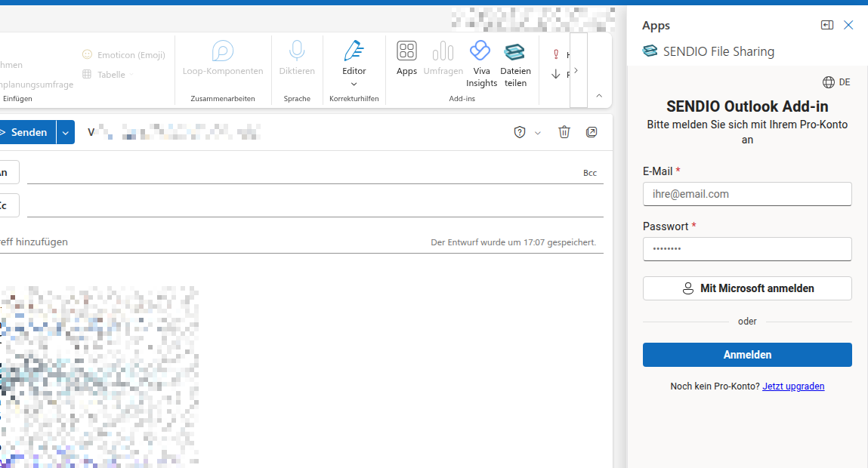Discard the draft with trash icon
The width and height of the screenshot is (868, 468).
pyautogui.click(x=564, y=132)
